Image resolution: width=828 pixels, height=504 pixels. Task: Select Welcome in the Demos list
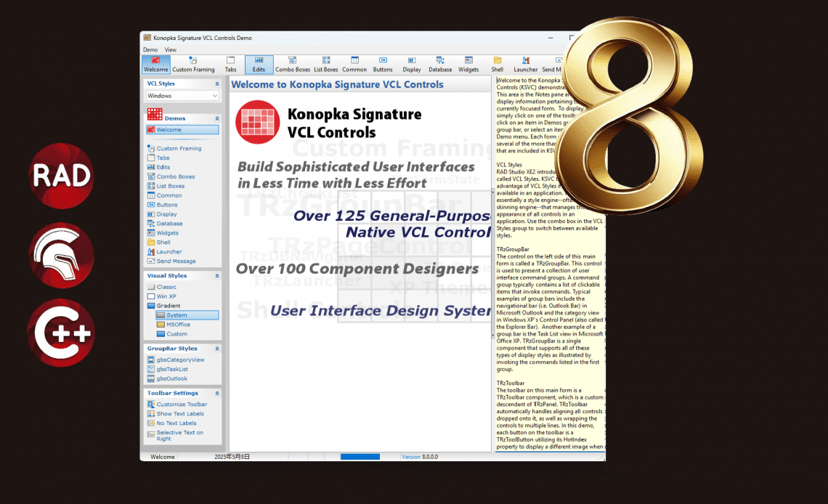coord(182,129)
